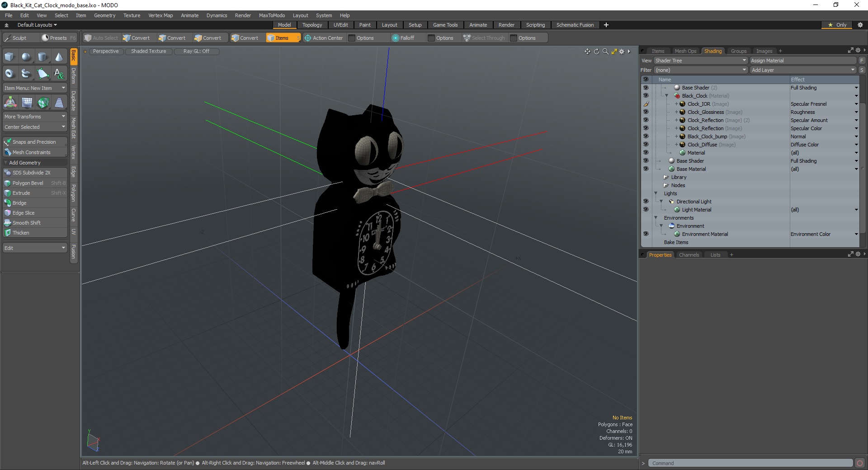Screen dimensions: 868x470
Task: Open More Transforms dropdown
Action: point(35,117)
